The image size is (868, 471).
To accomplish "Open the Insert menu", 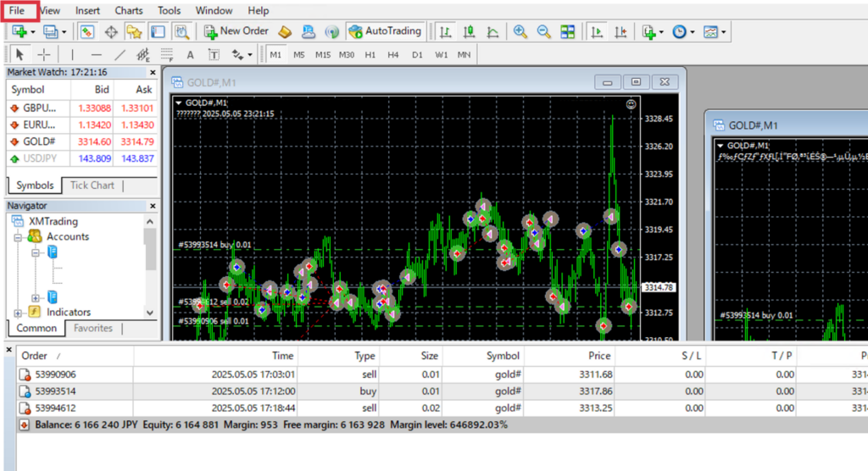I will [87, 10].
